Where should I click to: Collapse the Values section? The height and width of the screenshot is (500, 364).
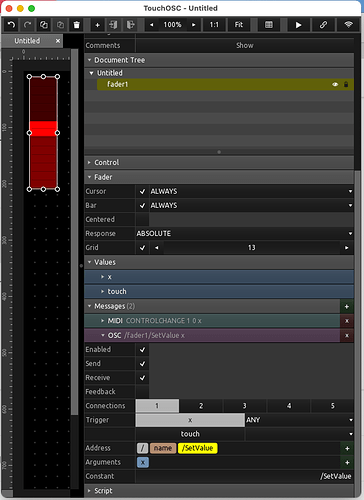click(89, 262)
